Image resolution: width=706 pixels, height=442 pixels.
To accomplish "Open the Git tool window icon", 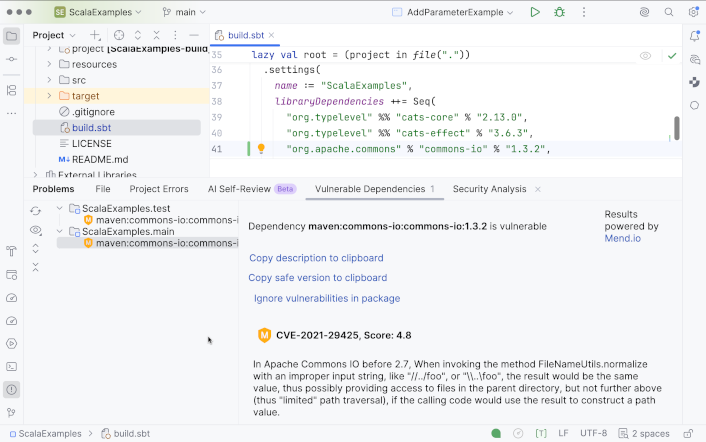I will tap(12, 412).
